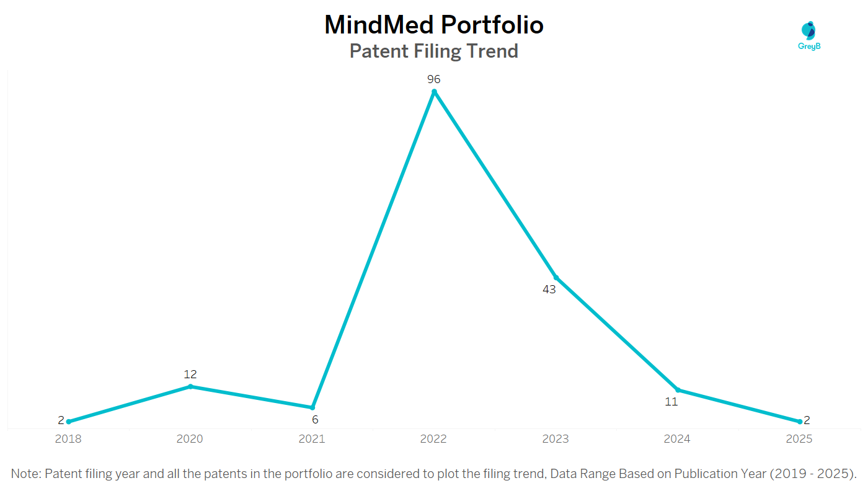This screenshot has height=496, width=868.
Task: Select the 2018 x-axis label
Action: click(68, 439)
